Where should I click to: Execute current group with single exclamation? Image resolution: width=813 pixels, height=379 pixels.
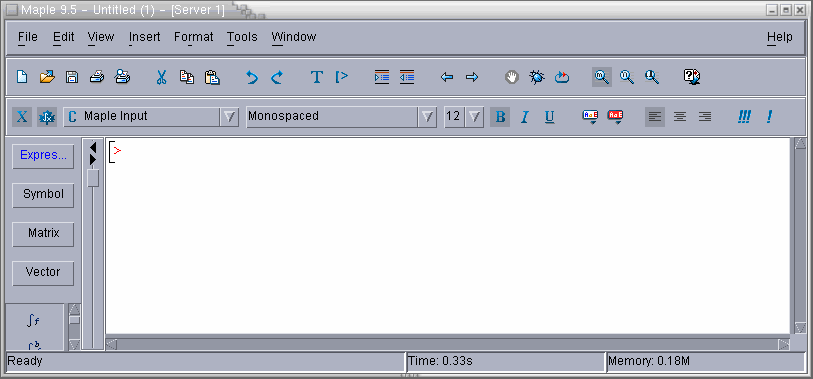(x=769, y=117)
